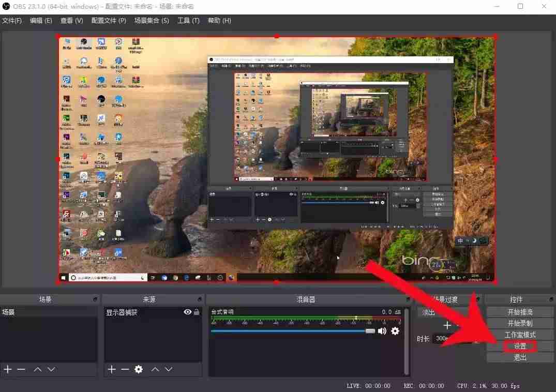
Task: Click the REC timer in the status bar
Action: (x=424, y=386)
